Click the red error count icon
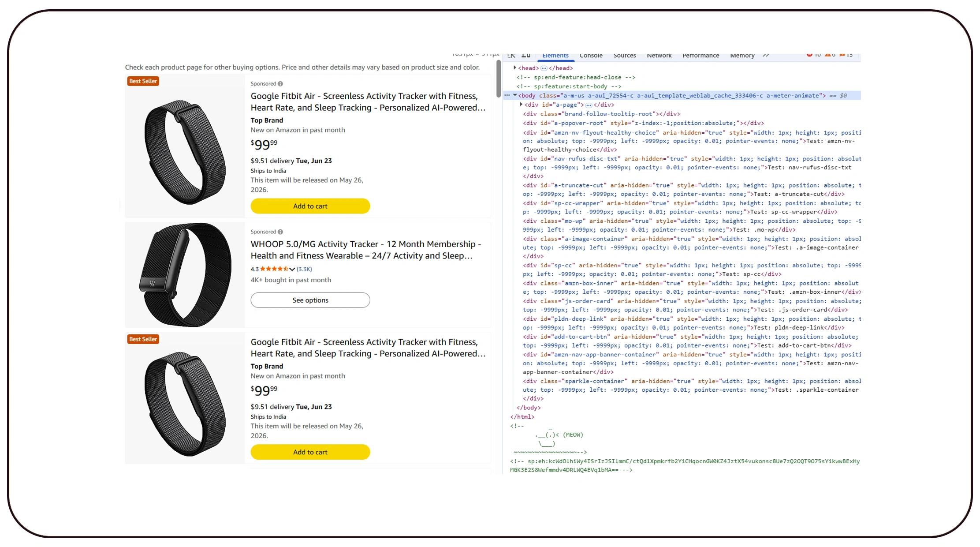Image resolution: width=980 pixels, height=547 pixels. [809, 55]
